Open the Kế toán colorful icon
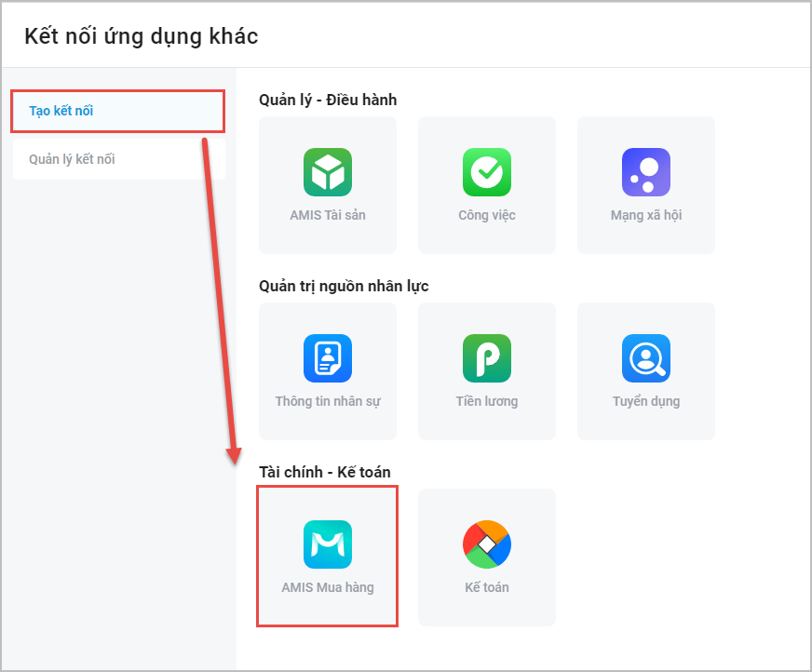This screenshot has width=812, height=672. point(487,544)
